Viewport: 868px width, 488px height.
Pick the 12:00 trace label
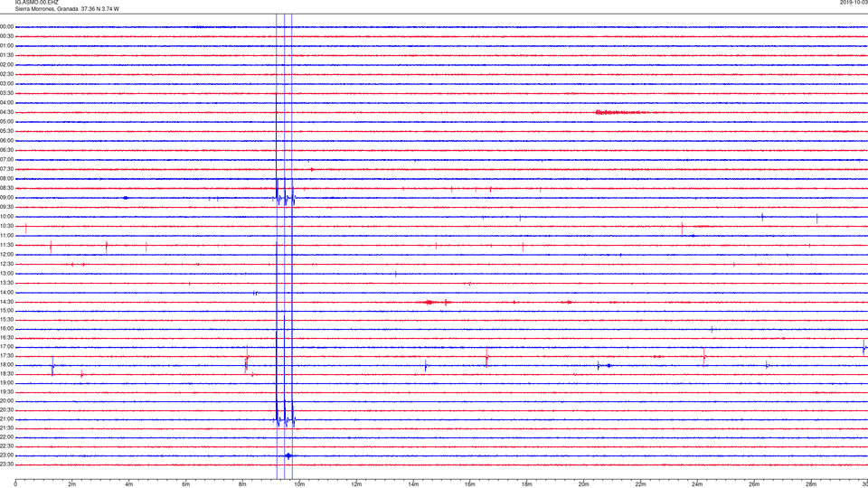click(x=7, y=255)
